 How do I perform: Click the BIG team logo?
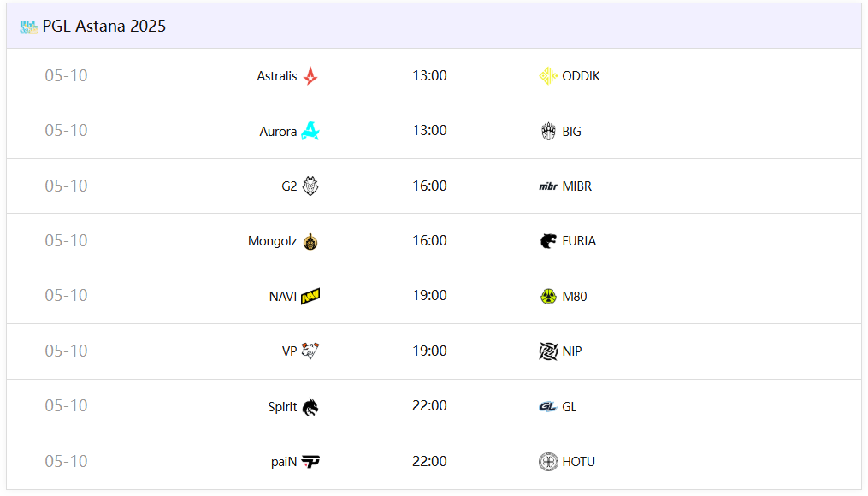pyautogui.click(x=548, y=131)
